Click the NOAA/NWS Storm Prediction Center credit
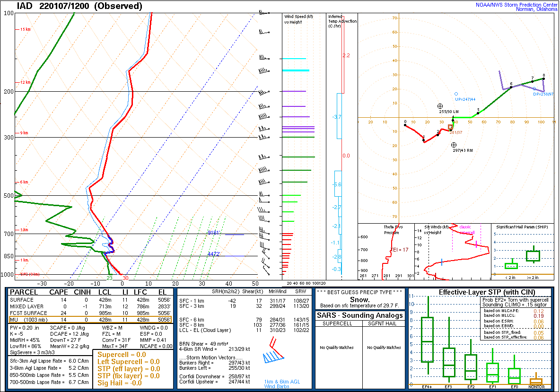 [x=516, y=7]
